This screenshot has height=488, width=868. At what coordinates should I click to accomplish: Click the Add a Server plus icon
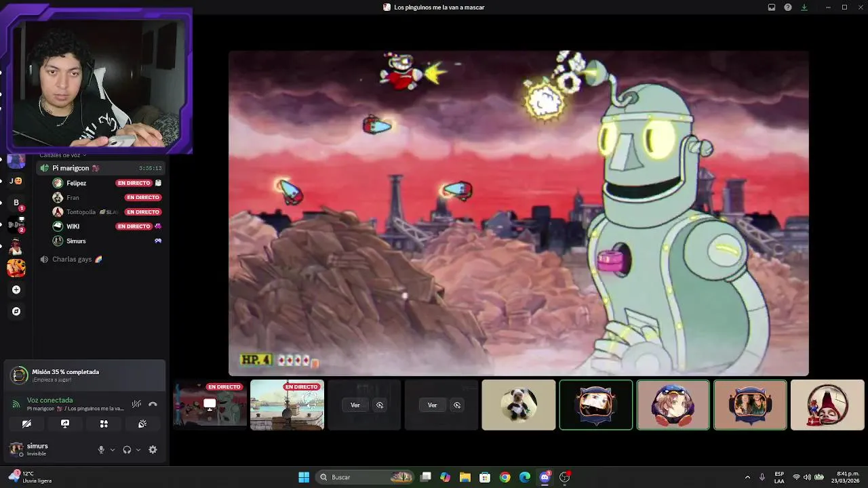click(16, 289)
